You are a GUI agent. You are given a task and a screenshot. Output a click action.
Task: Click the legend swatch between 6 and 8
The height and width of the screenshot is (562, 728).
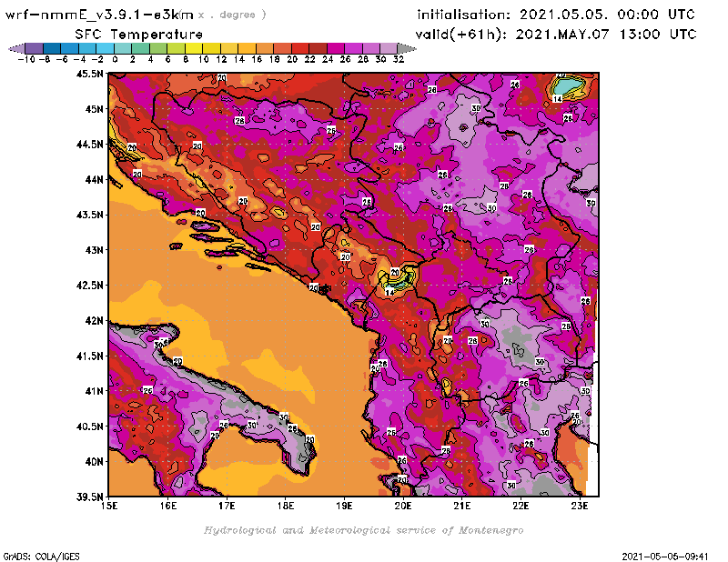pos(176,49)
